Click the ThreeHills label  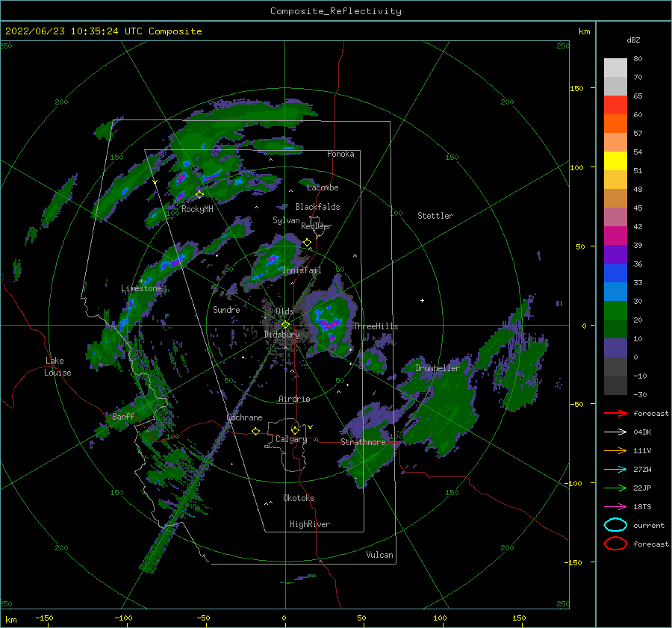tap(376, 326)
